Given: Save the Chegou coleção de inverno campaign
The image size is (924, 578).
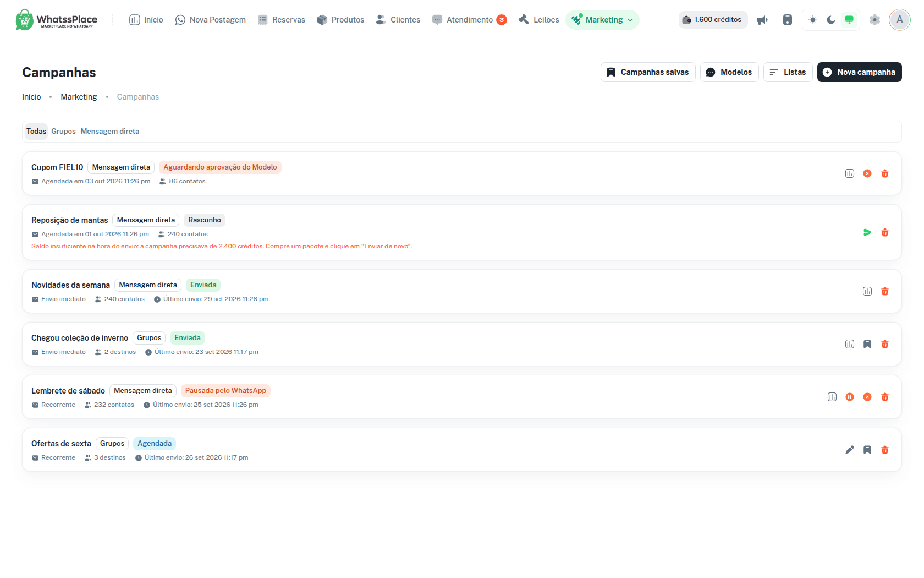Looking at the screenshot, I should pyautogui.click(x=867, y=344).
